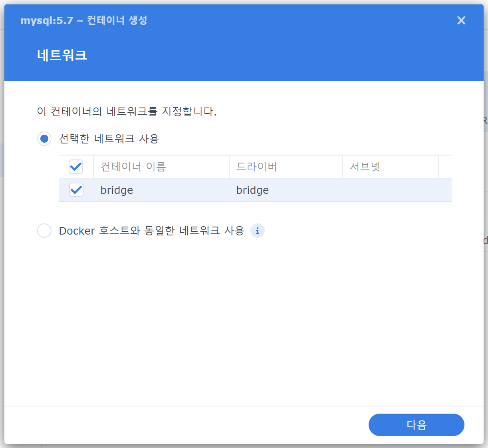Click the '네트워크' heading text
This screenshot has height=448, width=488.
pyautogui.click(x=62, y=55)
